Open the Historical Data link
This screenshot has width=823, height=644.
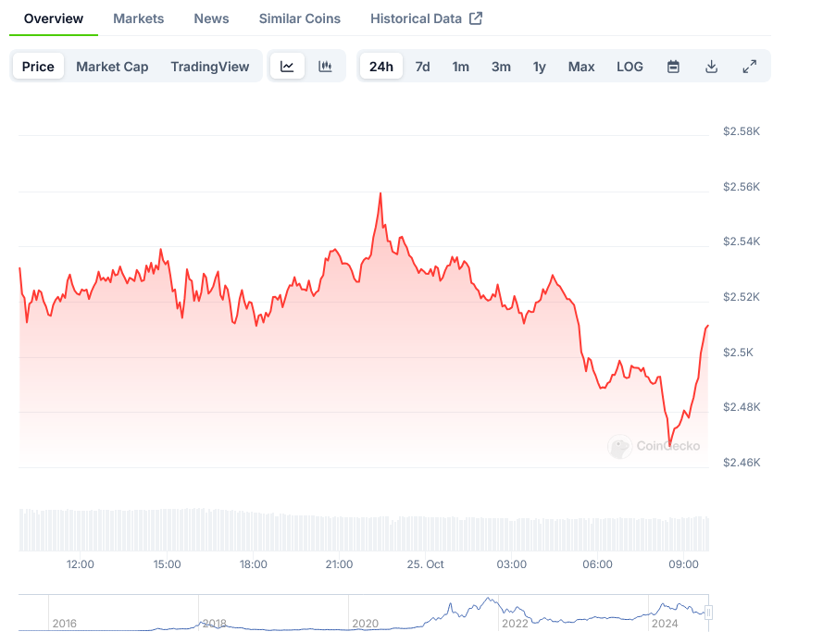pyautogui.click(x=416, y=19)
